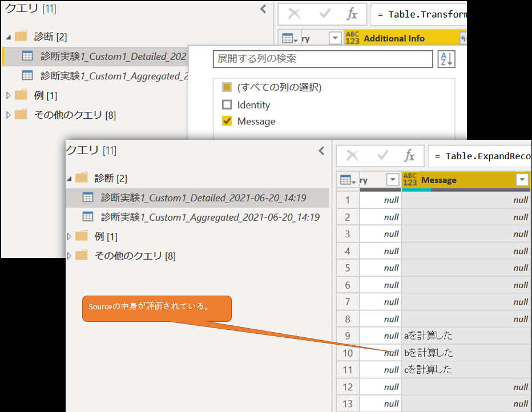Click table icon of Aggregated query in the top pane
The height and width of the screenshot is (412, 532).
point(27,76)
